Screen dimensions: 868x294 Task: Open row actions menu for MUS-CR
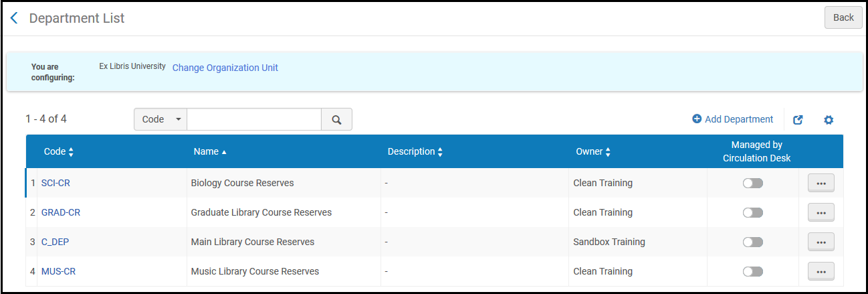pos(821,271)
